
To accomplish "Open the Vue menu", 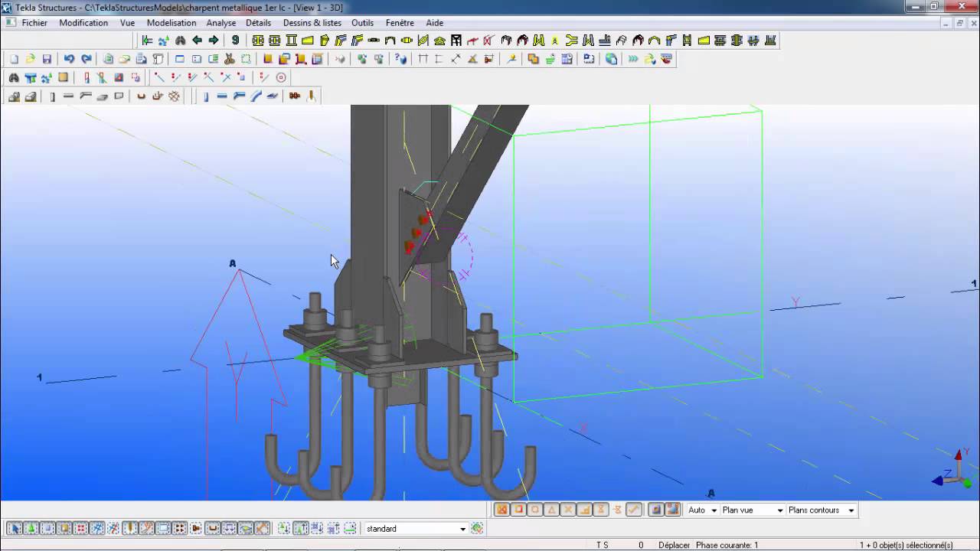I will 127,23.
